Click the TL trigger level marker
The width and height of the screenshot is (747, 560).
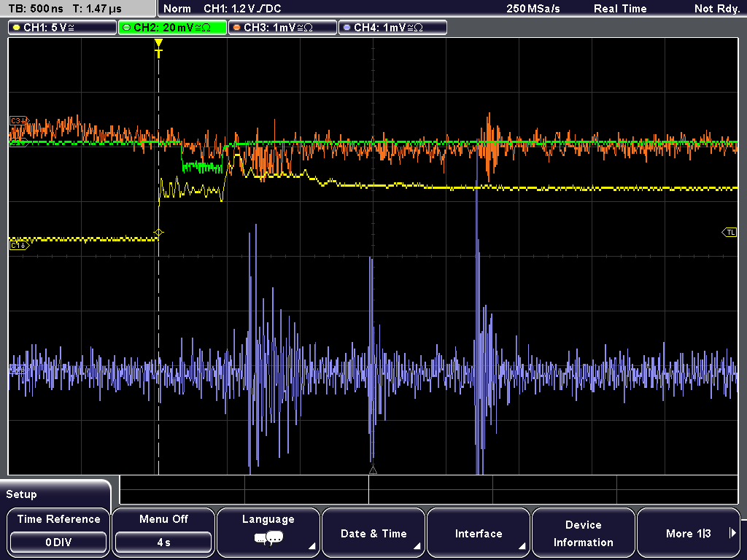pyautogui.click(x=729, y=233)
